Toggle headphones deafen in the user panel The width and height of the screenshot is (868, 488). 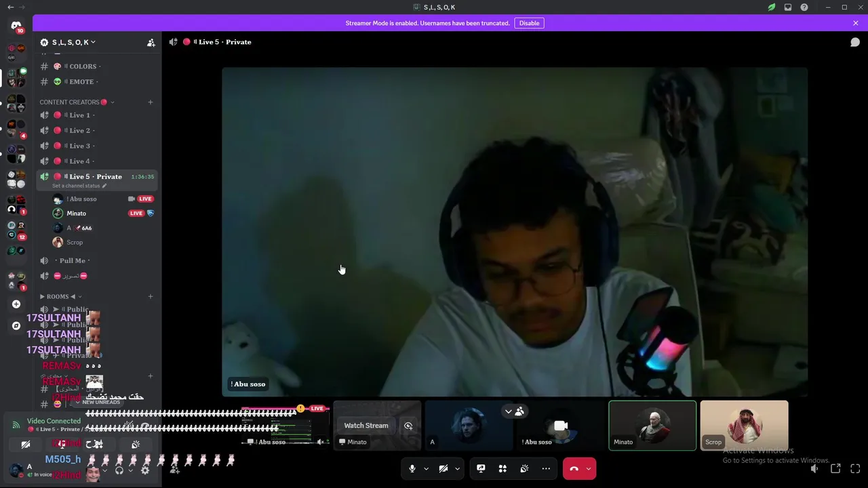pyautogui.click(x=119, y=470)
